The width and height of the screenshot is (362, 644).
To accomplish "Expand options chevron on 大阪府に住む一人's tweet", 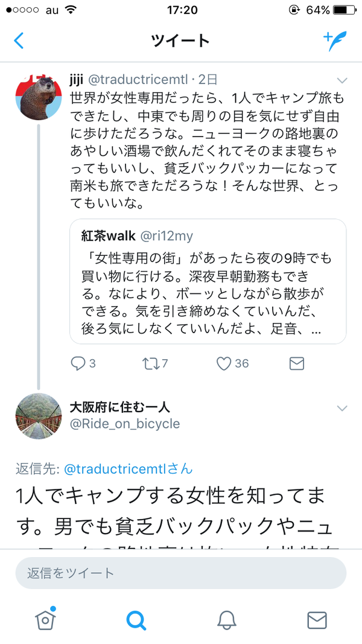I will (x=342, y=409).
